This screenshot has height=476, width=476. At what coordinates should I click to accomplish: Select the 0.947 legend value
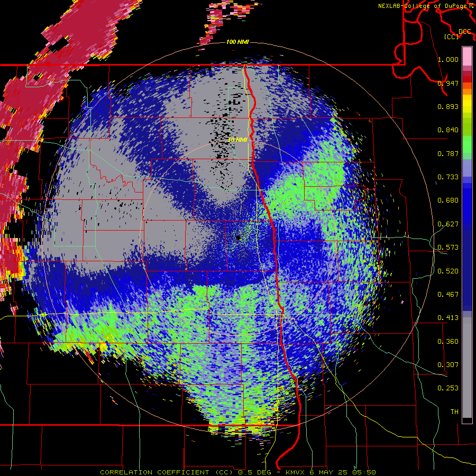coord(448,83)
